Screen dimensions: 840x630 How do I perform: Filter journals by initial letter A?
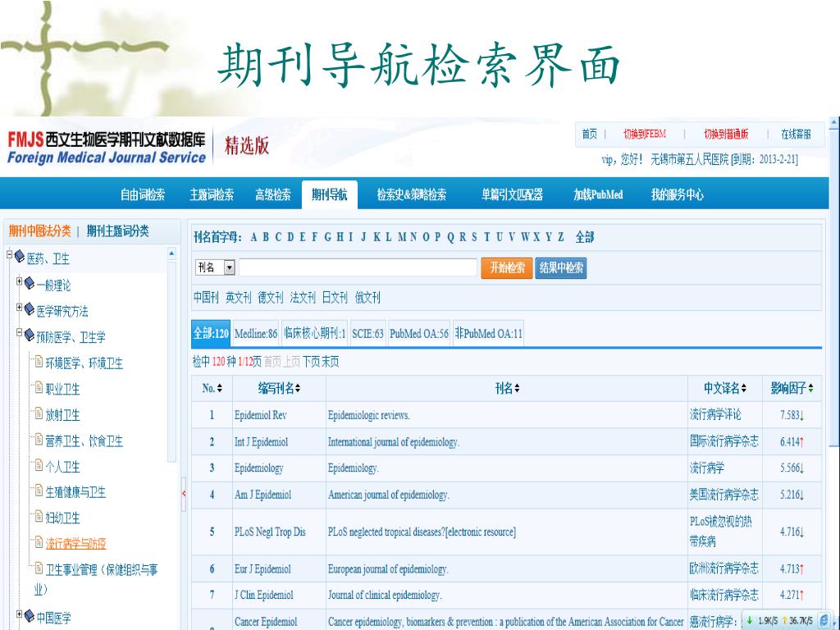254,237
